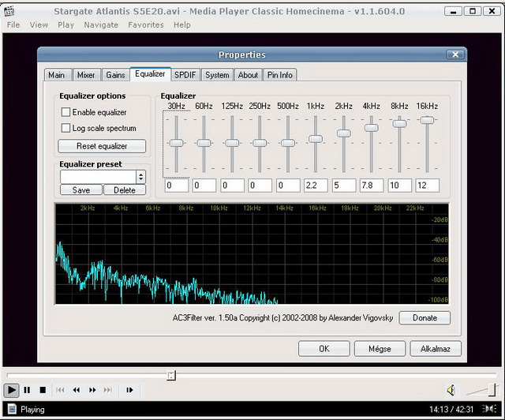Click the 500Hz gain value field

[x=288, y=186]
